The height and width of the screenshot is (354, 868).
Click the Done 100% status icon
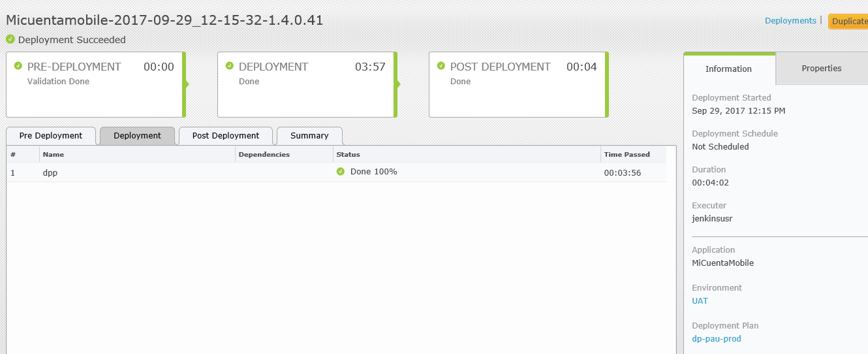coord(341,172)
